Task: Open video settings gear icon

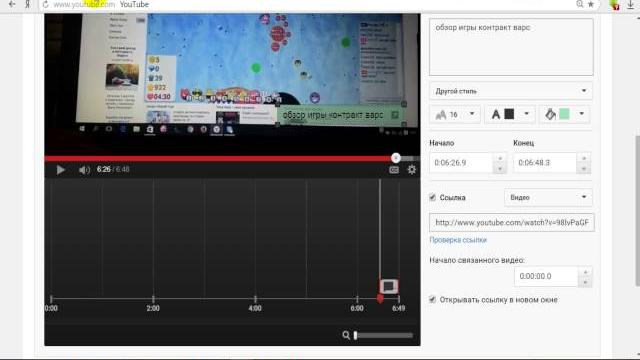Action: click(x=411, y=170)
